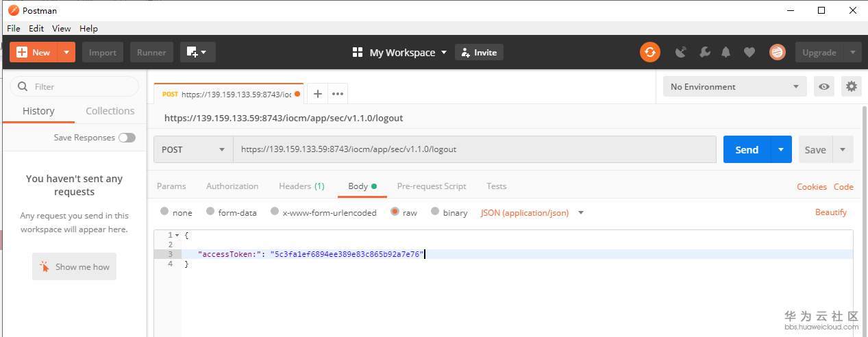Viewport: 868px width, 337px height.
Task: Open the Pre-request Script tab
Action: pyautogui.click(x=432, y=186)
